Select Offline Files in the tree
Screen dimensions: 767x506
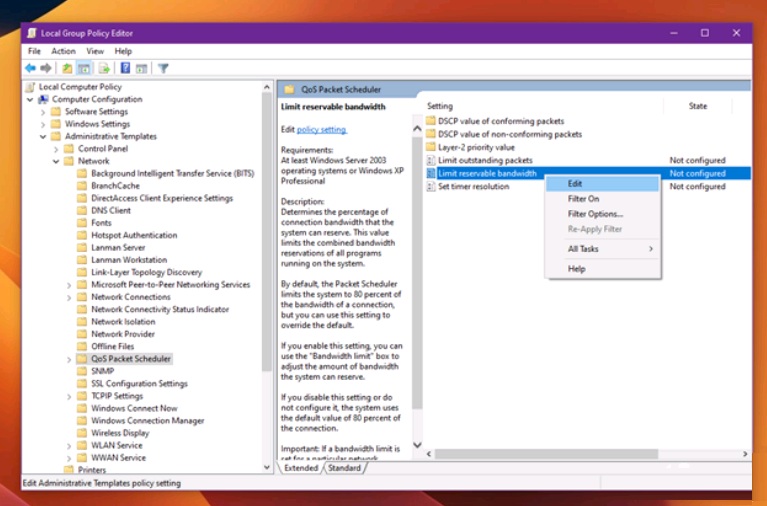[x=113, y=346]
